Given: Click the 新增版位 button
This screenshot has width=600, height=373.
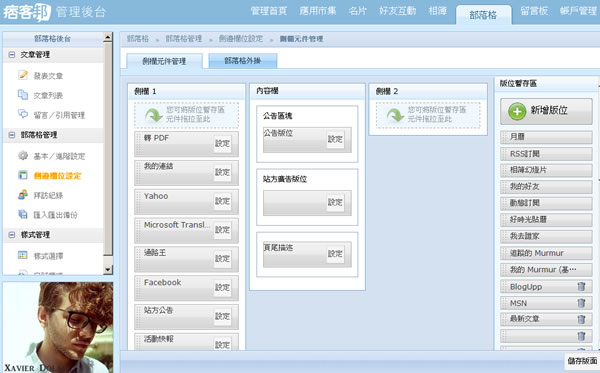Looking at the screenshot, I should click(x=546, y=111).
